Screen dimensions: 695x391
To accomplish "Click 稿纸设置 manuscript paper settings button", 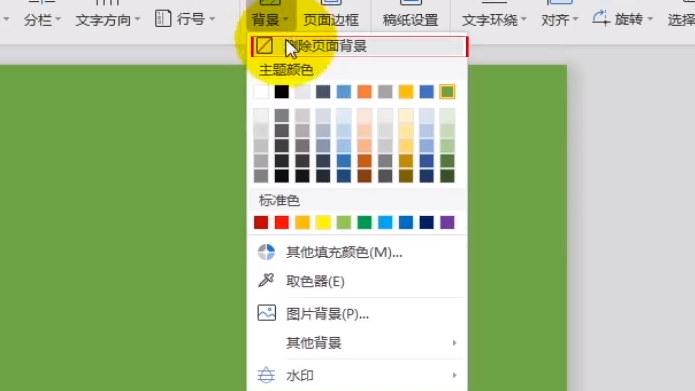I will click(410, 20).
